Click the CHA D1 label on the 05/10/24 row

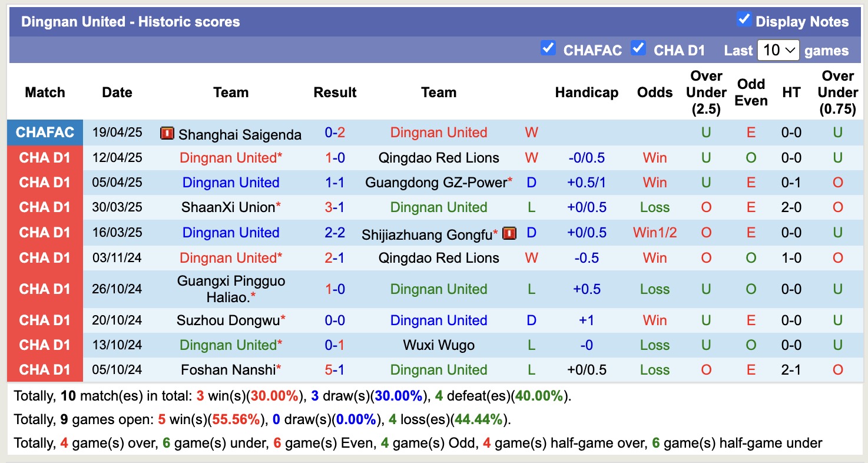pyautogui.click(x=45, y=369)
